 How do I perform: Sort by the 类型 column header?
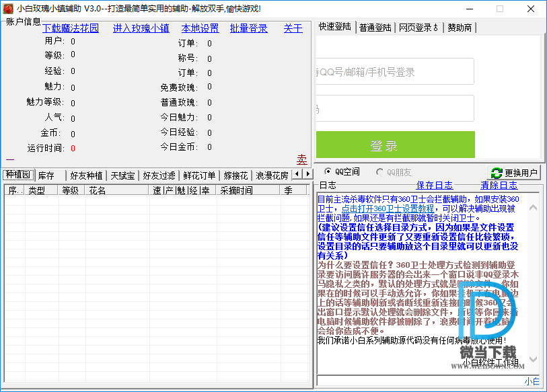(41, 190)
